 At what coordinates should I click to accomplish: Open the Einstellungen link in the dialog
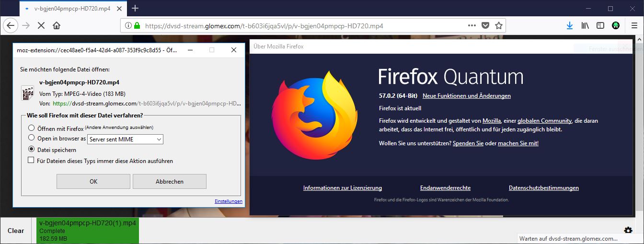[229, 201]
